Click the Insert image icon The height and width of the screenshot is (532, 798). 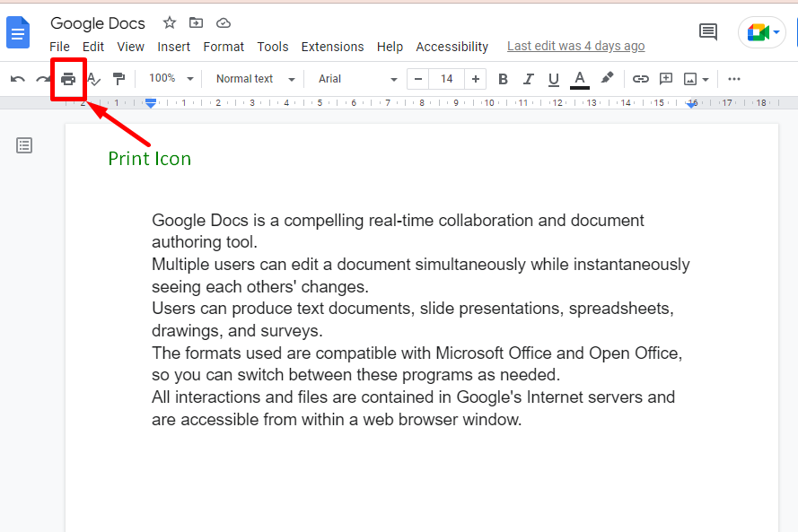tap(690, 79)
